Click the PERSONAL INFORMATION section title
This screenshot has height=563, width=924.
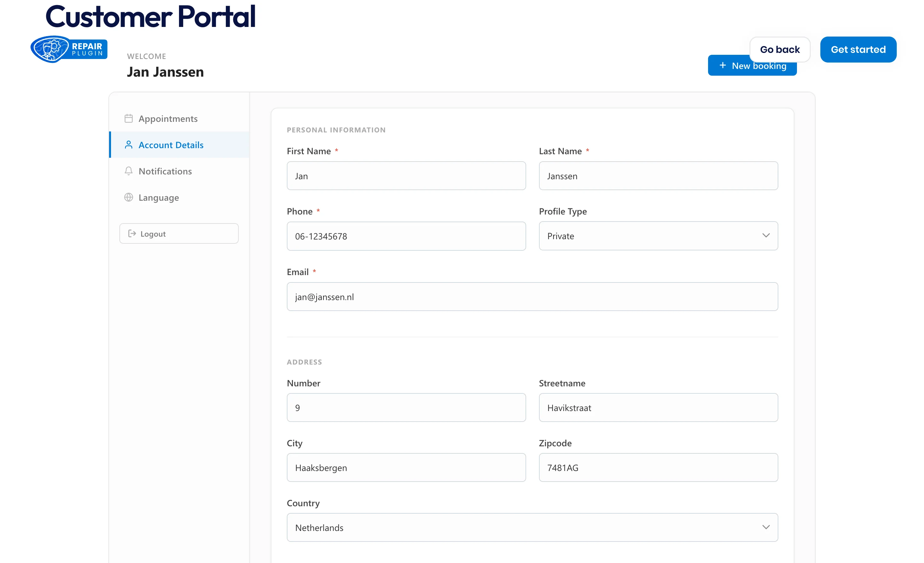click(x=336, y=130)
